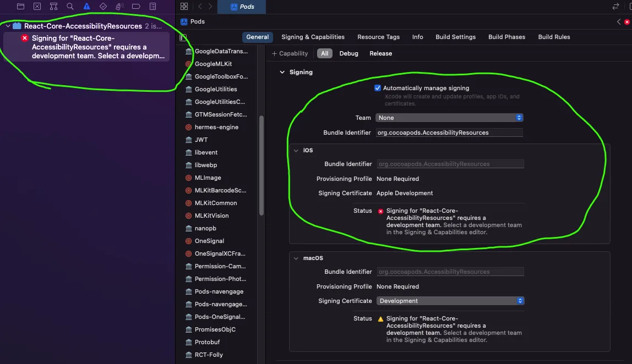Select the JWT target library icon
632x364 pixels.
[x=188, y=140]
